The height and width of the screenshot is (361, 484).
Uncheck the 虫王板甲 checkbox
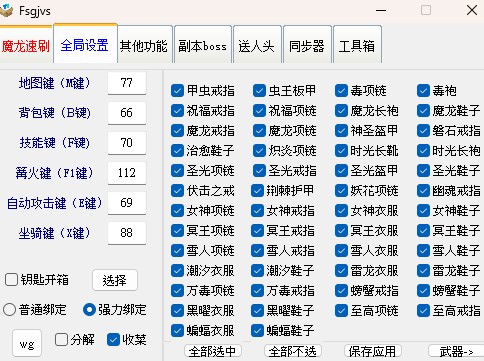coord(259,91)
